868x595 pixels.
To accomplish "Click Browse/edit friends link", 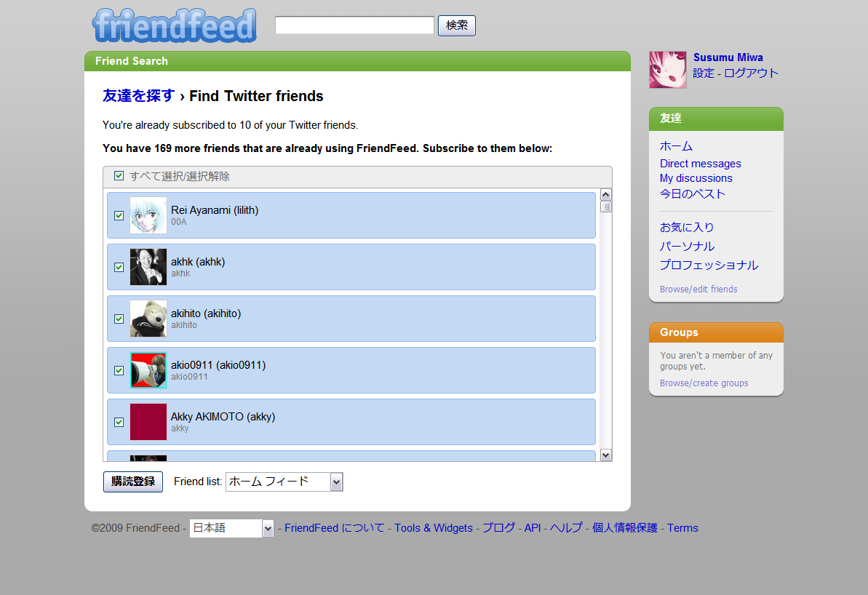I will tap(698, 289).
